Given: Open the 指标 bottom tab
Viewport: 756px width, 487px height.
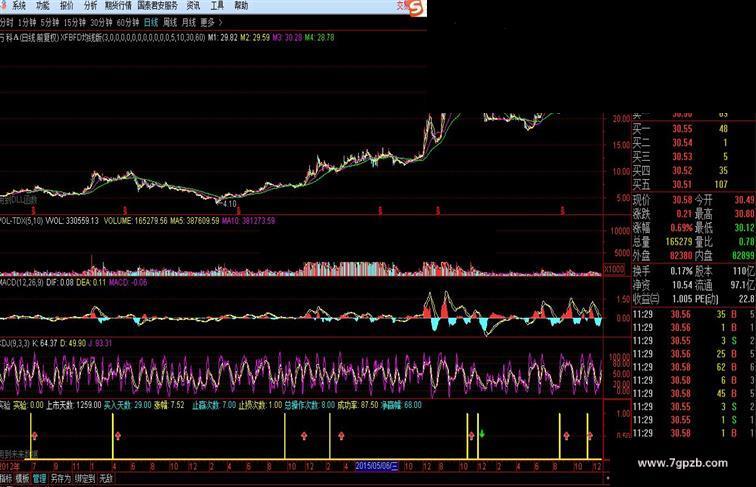Looking at the screenshot, I should 6,478.
